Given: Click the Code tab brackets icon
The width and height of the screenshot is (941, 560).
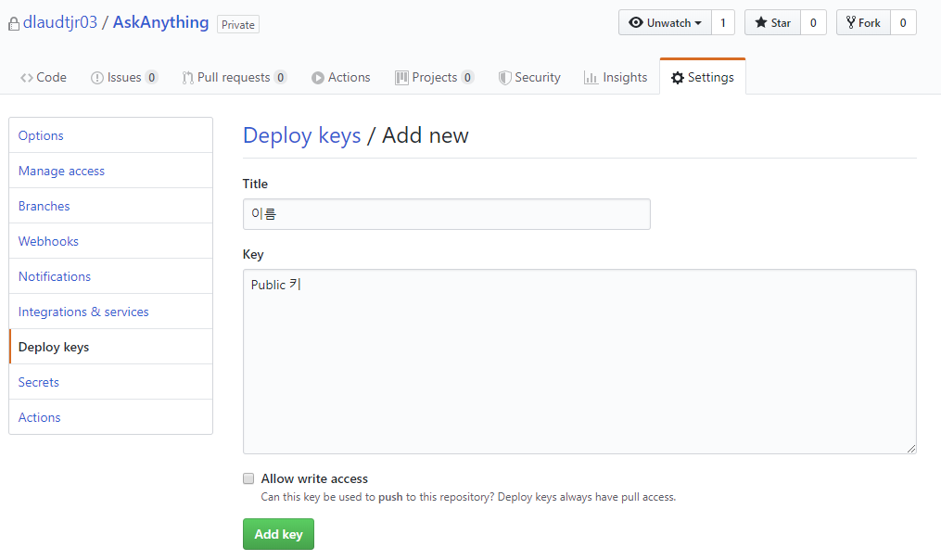Looking at the screenshot, I should pos(26,78).
